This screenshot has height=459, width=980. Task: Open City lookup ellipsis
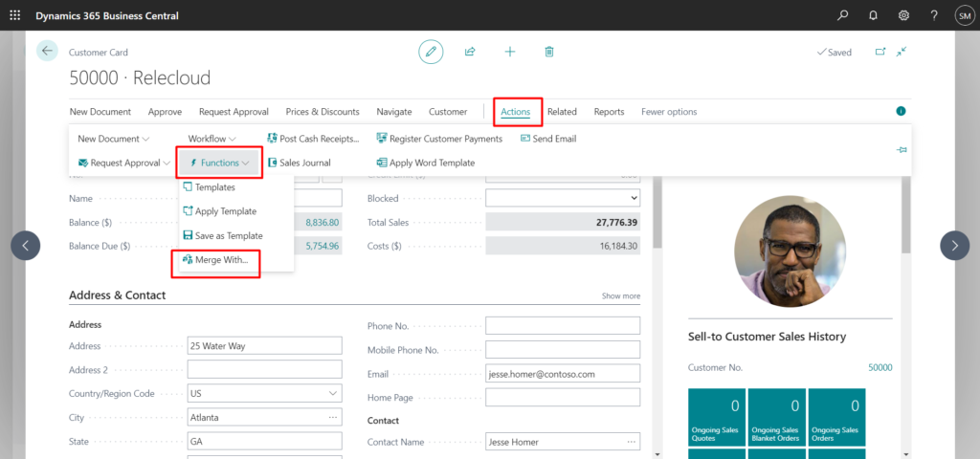(x=332, y=417)
